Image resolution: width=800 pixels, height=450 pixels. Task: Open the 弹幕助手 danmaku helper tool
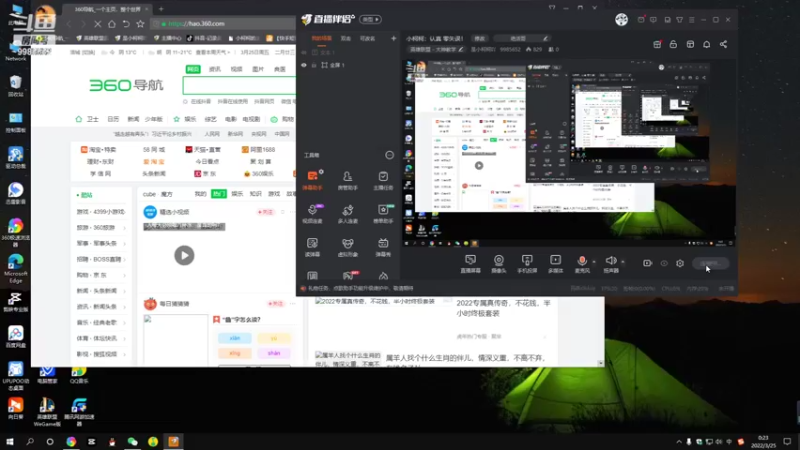pos(312,180)
